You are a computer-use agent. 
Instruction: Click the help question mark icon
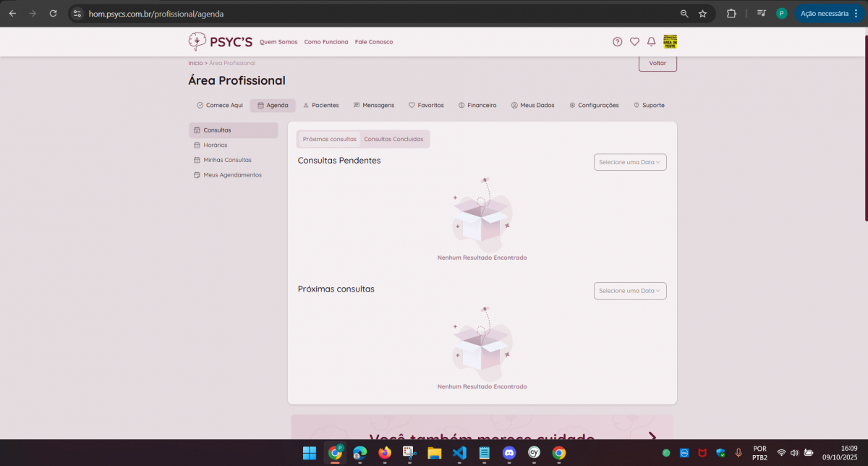[617, 42]
